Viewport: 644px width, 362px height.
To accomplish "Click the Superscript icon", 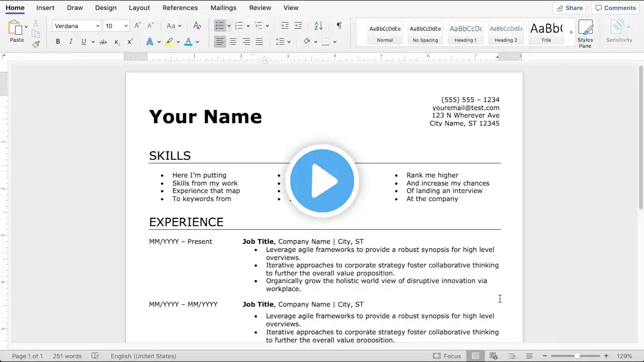I will pyautogui.click(x=130, y=42).
